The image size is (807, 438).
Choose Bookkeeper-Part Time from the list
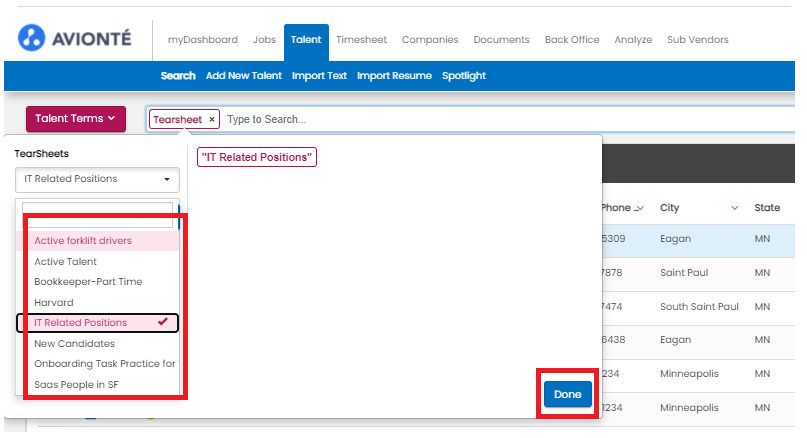click(97, 282)
